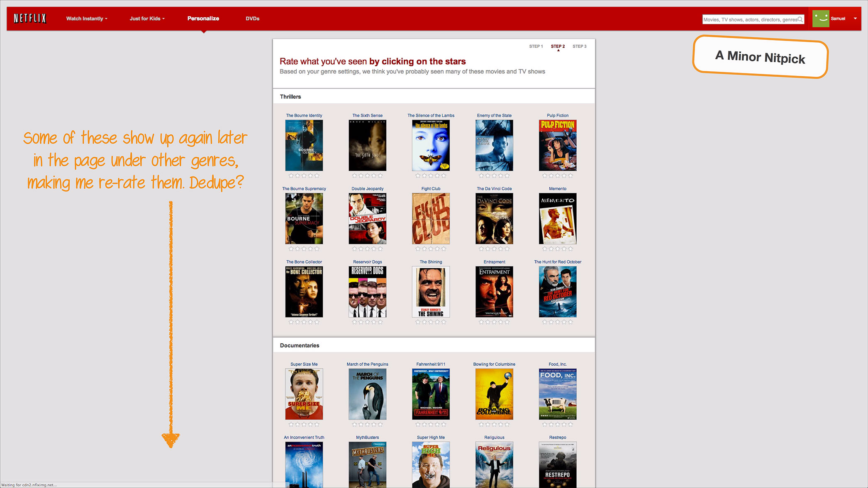Open The Bone Collector title link
This screenshot has width=868, height=488.
tap(304, 262)
